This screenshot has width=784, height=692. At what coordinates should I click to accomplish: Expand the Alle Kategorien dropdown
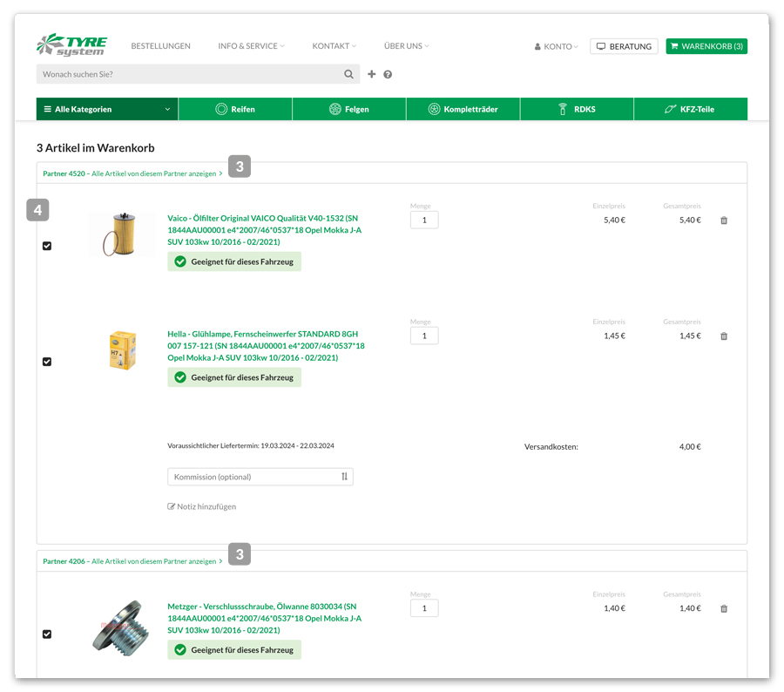(x=107, y=109)
